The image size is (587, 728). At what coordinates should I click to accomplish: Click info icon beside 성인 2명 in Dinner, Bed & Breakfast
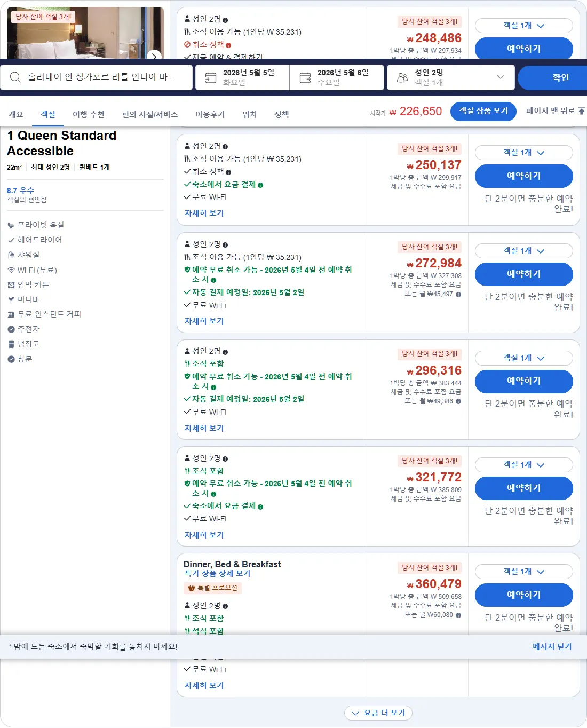click(225, 606)
